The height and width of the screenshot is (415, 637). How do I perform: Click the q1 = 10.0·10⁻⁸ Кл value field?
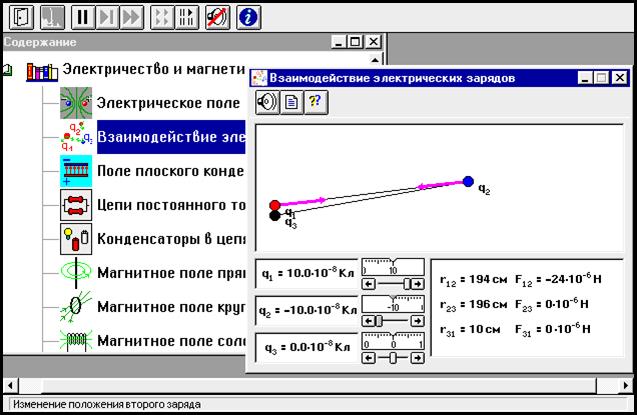[307, 274]
